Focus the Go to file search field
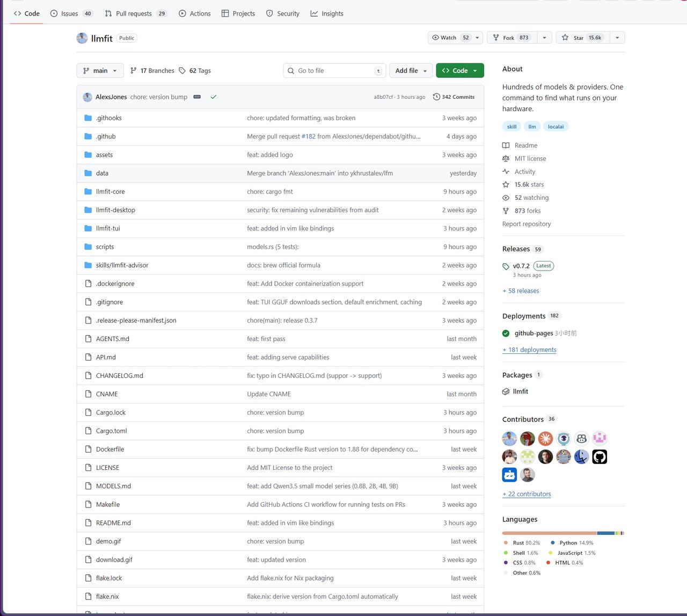 pyautogui.click(x=335, y=71)
